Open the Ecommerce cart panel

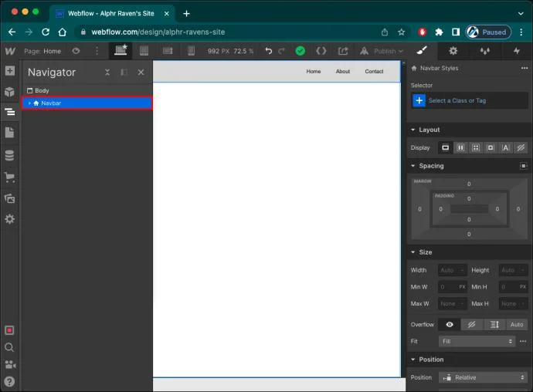[10, 177]
